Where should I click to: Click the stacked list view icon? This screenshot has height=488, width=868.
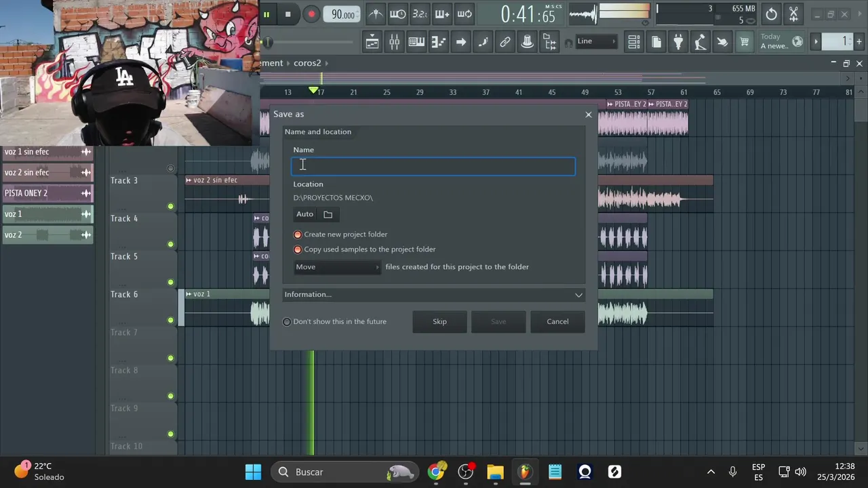pos(634,42)
